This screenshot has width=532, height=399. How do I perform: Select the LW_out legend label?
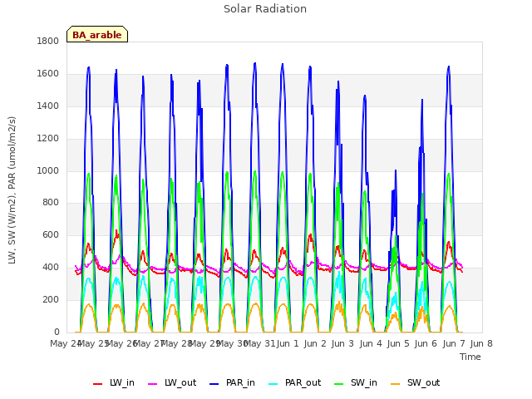(x=180, y=382)
